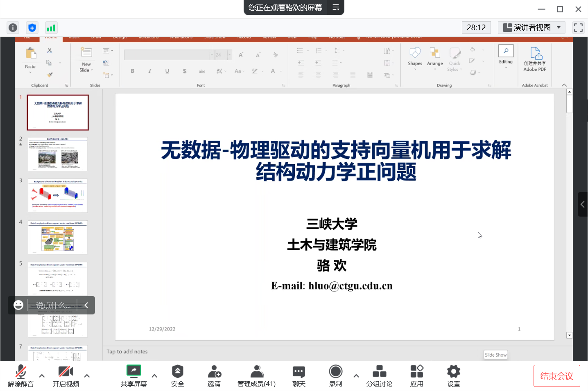Start meeting recording
The image size is (588, 391).
336,376
